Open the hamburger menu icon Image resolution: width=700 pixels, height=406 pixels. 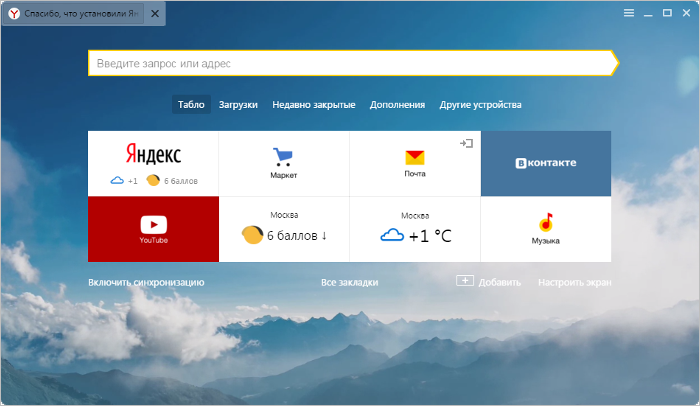[x=629, y=13]
